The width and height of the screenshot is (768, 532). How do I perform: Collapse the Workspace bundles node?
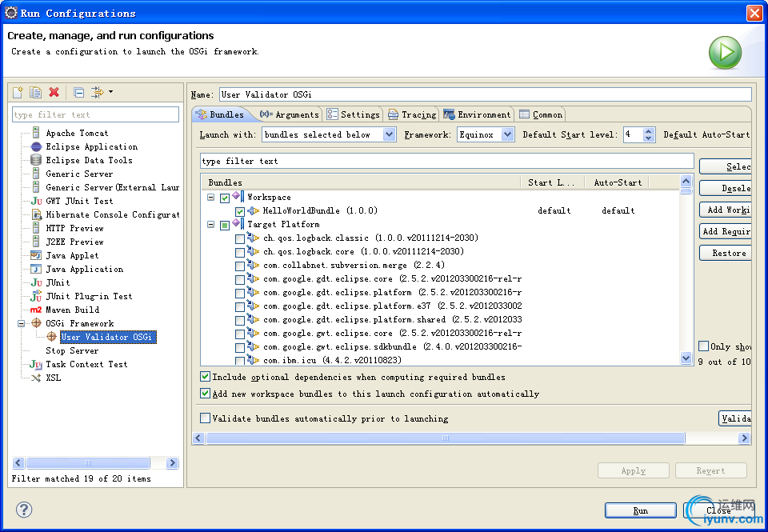pyautogui.click(x=210, y=198)
